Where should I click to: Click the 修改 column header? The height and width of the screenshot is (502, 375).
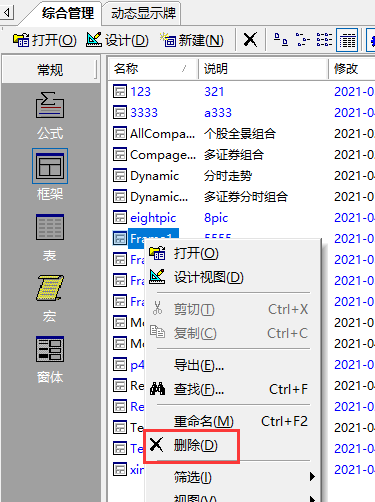point(352,69)
